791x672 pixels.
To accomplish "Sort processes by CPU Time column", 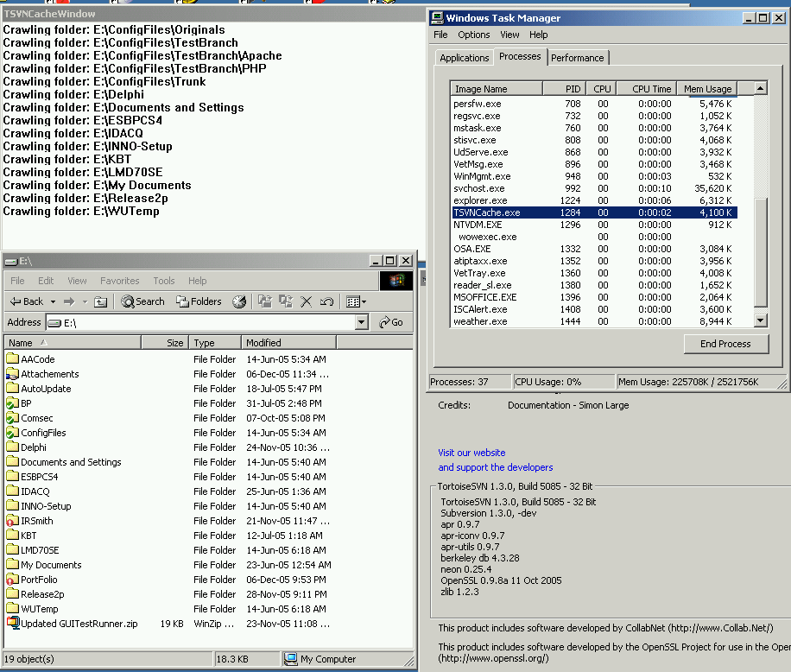I will pyautogui.click(x=647, y=89).
